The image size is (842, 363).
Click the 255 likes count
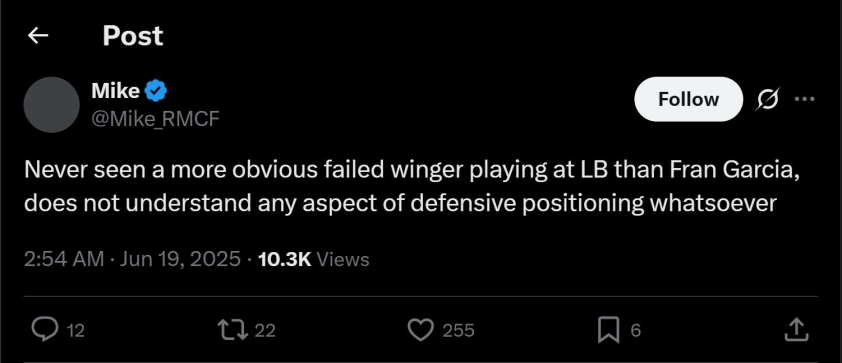click(458, 331)
